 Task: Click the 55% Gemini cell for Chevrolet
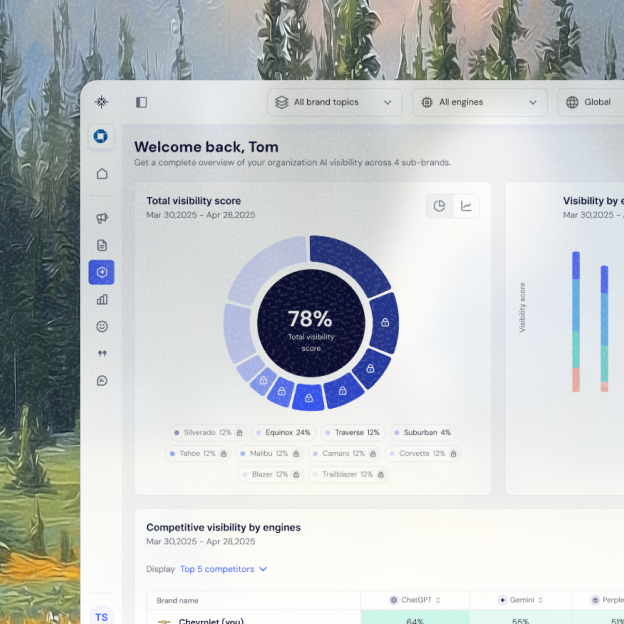[x=521, y=618]
